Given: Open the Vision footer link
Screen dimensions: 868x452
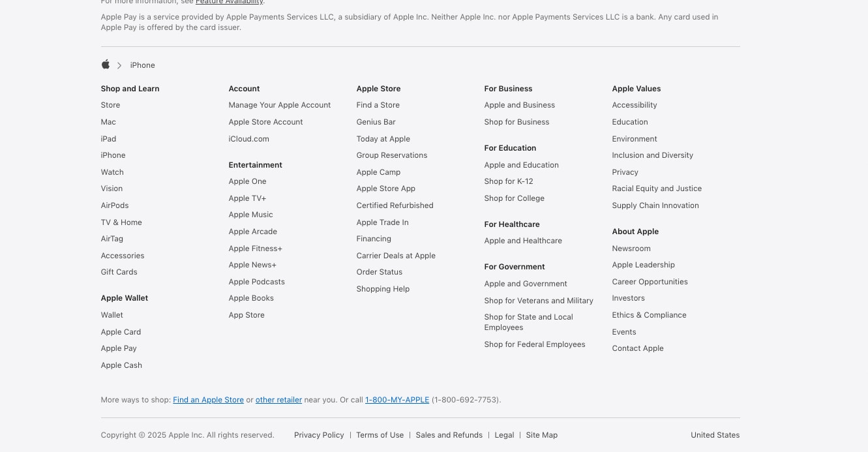Looking at the screenshot, I should click(112, 188).
